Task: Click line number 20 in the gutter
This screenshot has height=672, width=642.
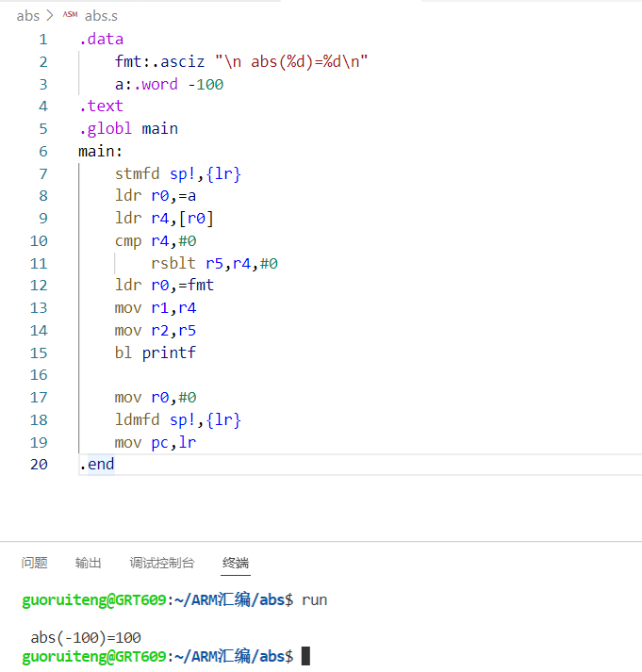Action: pyautogui.click(x=39, y=464)
